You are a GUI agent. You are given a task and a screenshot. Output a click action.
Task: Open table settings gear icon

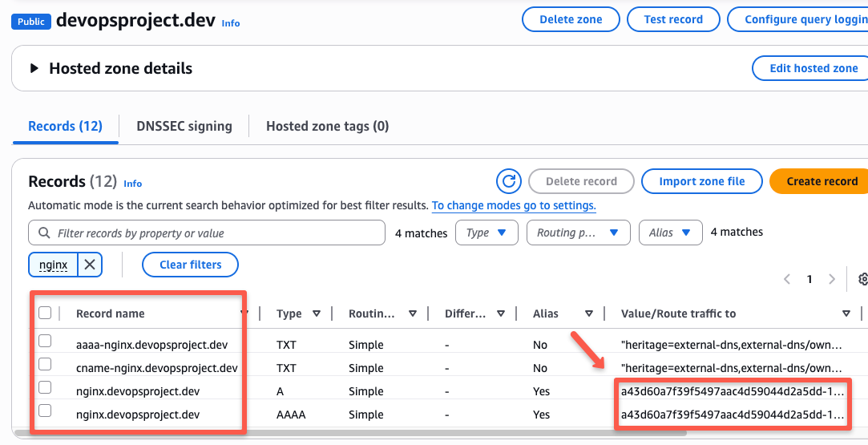point(862,279)
